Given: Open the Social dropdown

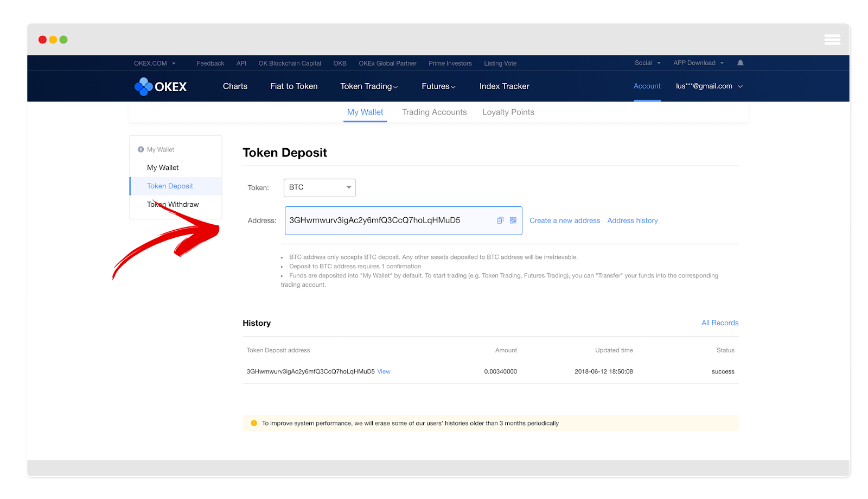Looking at the screenshot, I should [x=648, y=63].
